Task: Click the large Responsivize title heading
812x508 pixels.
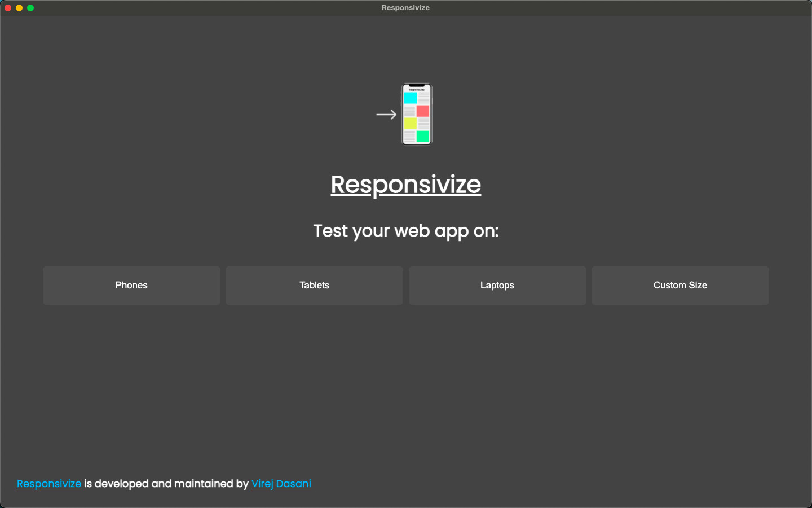Action: (406, 185)
